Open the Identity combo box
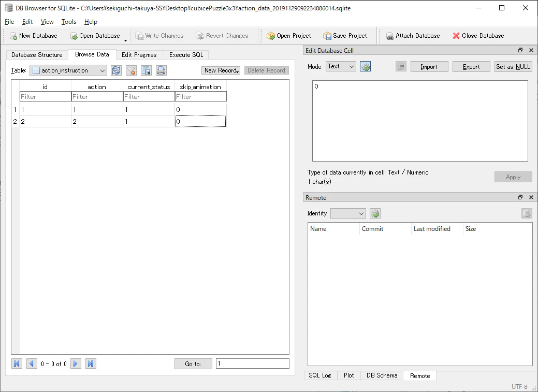This screenshot has width=538, height=392. [x=348, y=213]
